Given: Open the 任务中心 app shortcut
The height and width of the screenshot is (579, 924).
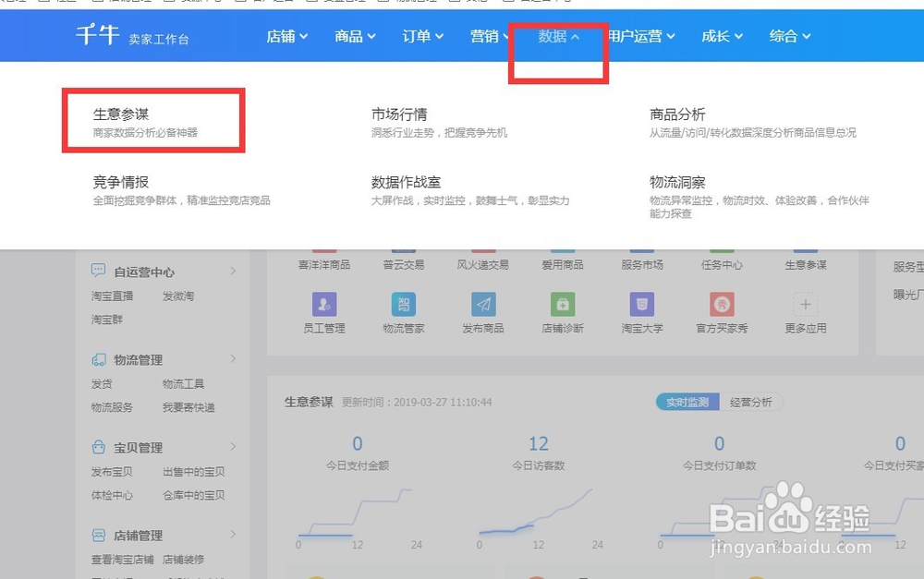Looking at the screenshot, I should point(722,264).
